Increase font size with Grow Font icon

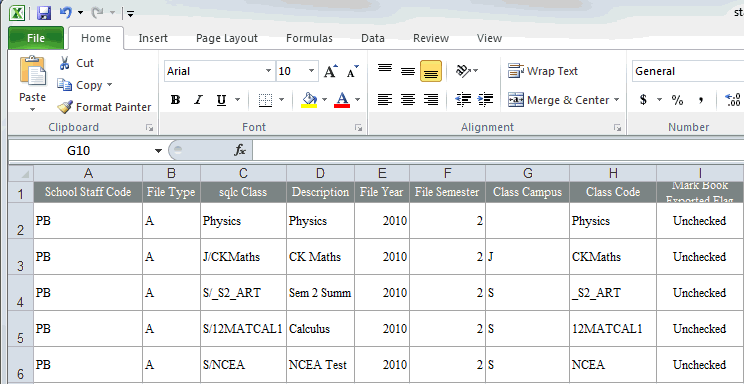(331, 71)
